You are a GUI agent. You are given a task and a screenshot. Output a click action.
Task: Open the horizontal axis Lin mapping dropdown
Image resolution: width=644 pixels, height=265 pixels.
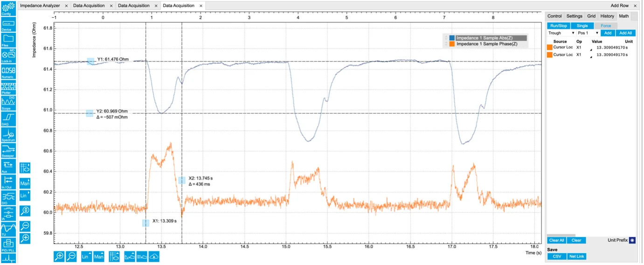click(87, 256)
